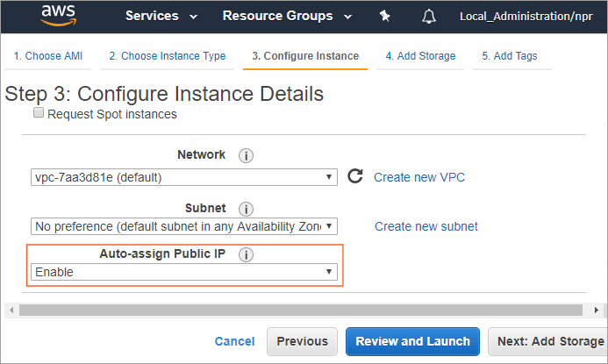Switch to 4. Add Storage tab

(x=420, y=56)
